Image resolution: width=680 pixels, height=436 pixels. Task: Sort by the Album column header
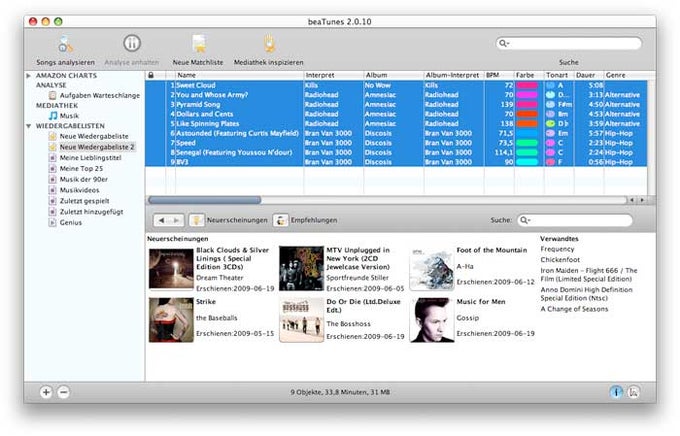pyautogui.click(x=393, y=75)
